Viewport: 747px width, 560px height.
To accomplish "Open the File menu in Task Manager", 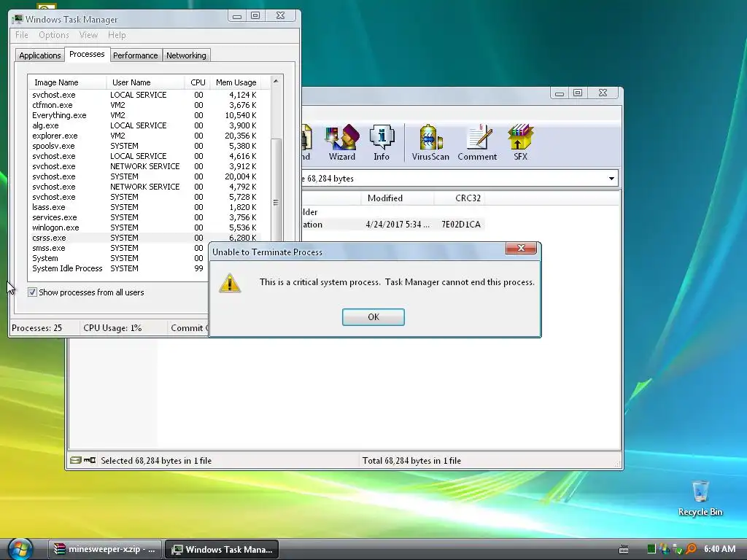I will pos(21,35).
